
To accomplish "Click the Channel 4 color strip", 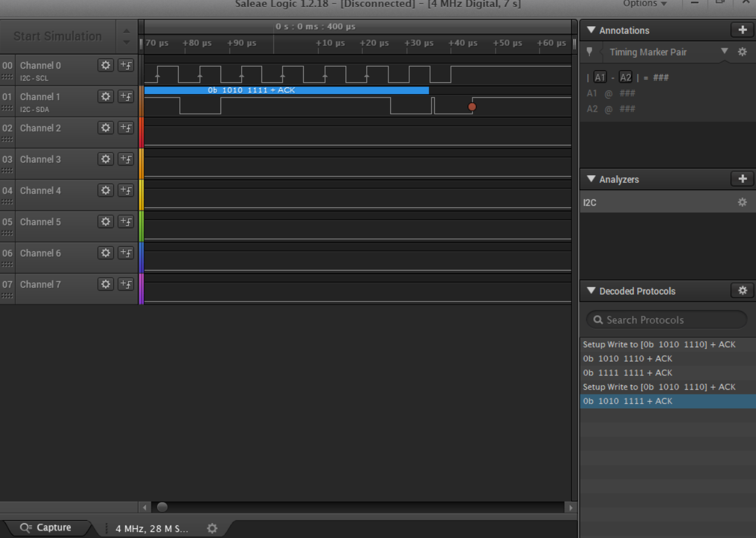I will [x=141, y=195].
